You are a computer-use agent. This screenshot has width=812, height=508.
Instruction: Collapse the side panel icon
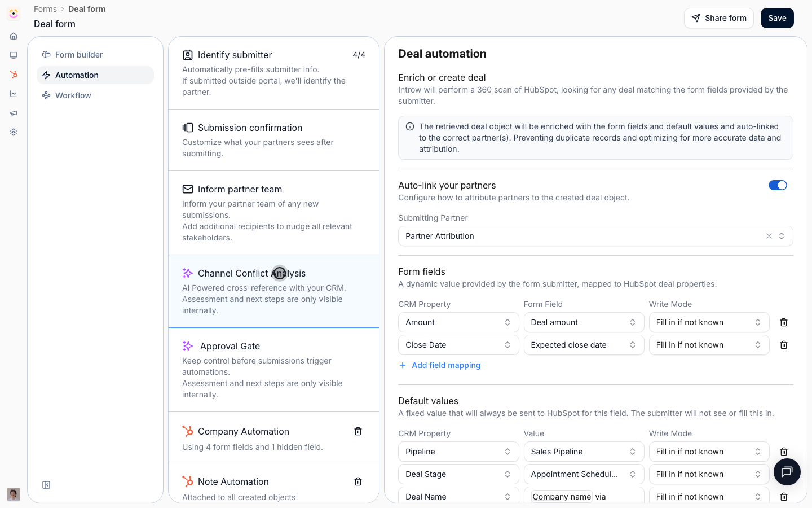pos(46,485)
